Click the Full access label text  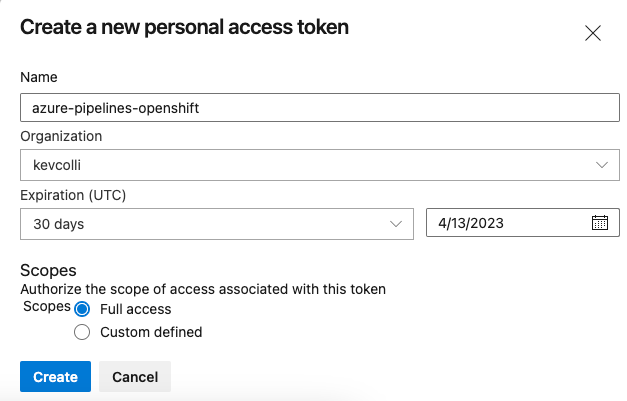coord(136,309)
